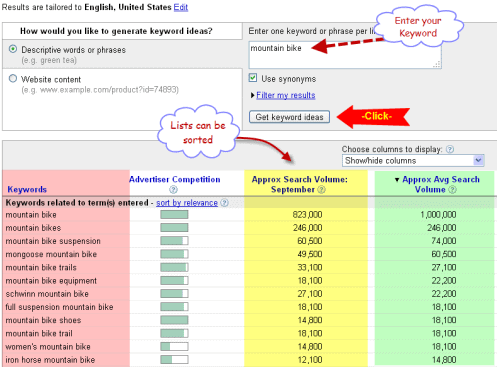
Task: Click competition bar for mountain bike row
Action: (174, 214)
